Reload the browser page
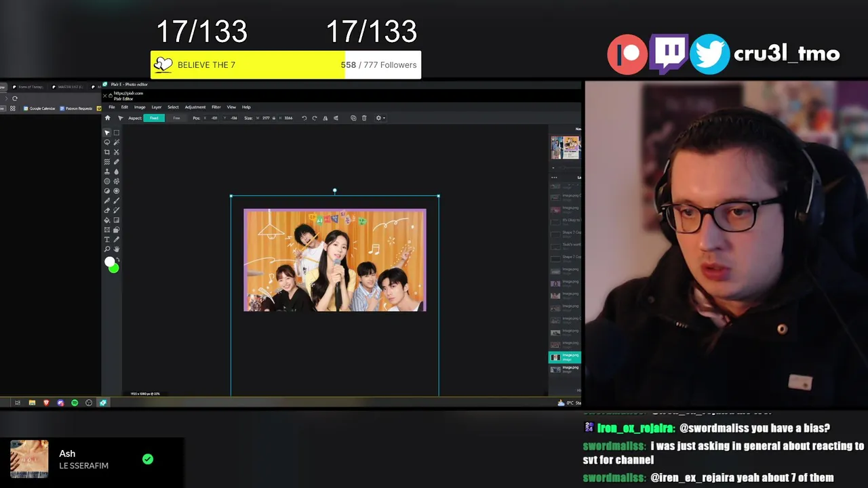The height and width of the screenshot is (488, 868). click(14, 98)
